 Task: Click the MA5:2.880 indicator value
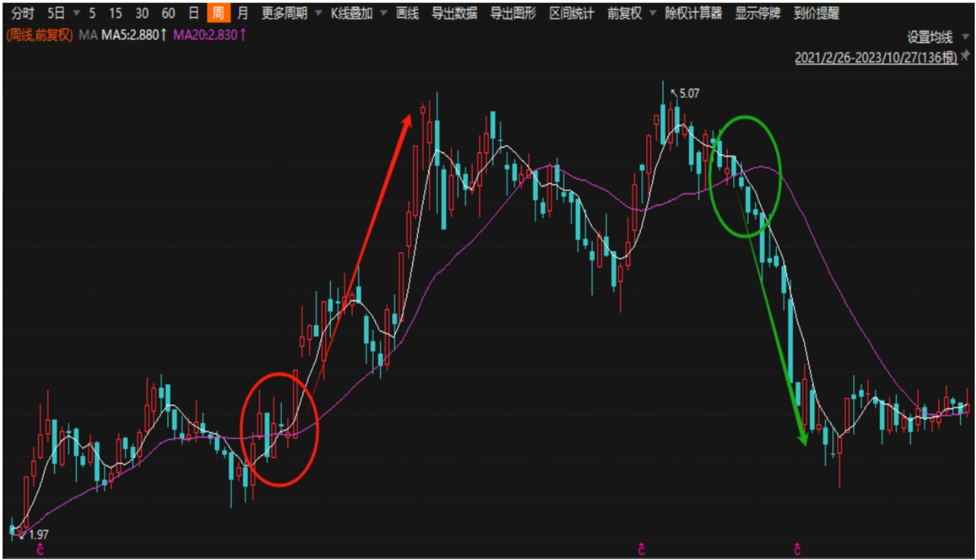pyautogui.click(x=134, y=35)
